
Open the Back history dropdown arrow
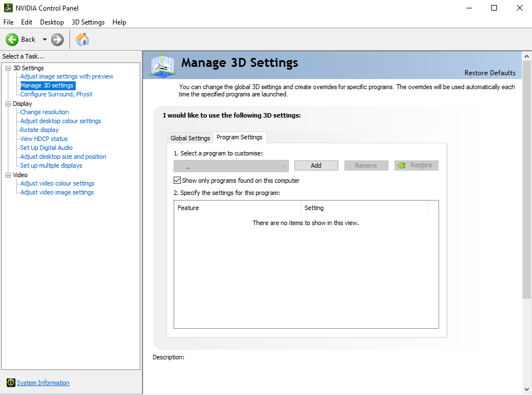[x=45, y=40]
